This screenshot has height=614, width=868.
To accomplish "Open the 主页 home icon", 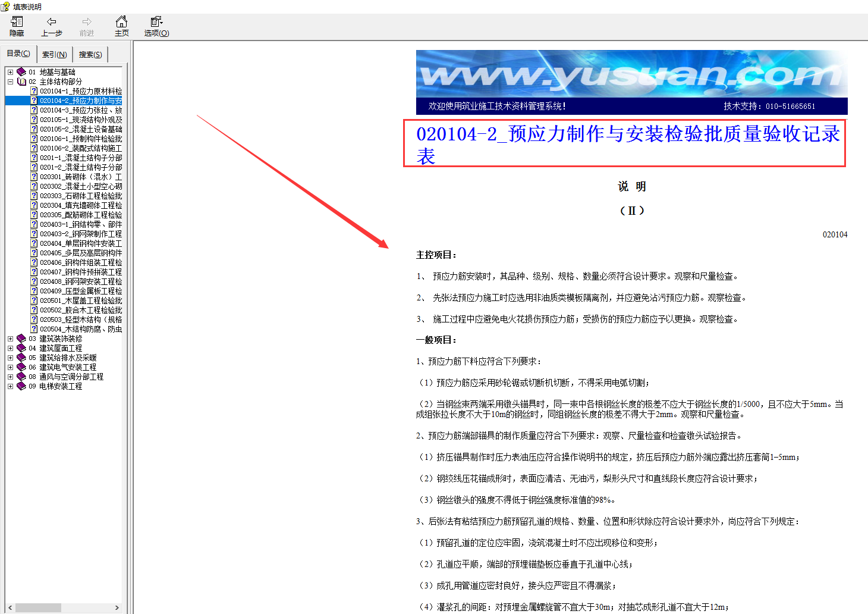I will 121,22.
